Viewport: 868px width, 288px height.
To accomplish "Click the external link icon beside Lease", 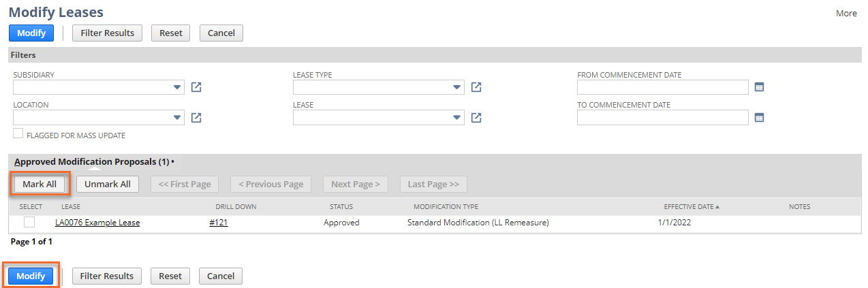I will pos(476,118).
